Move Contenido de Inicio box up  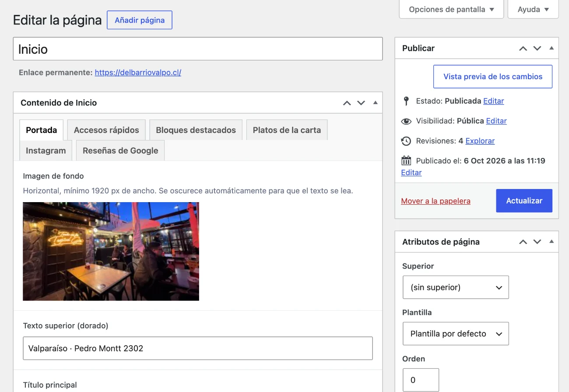click(x=347, y=103)
